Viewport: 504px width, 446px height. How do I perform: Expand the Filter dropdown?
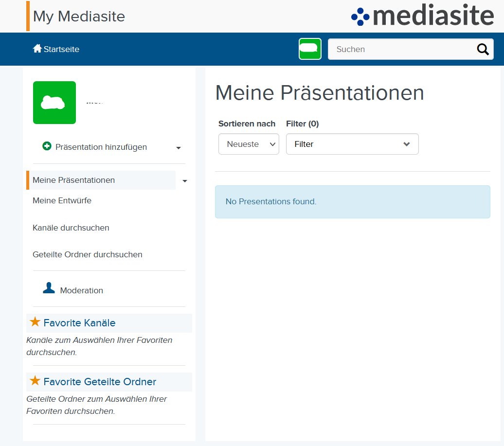click(x=352, y=144)
